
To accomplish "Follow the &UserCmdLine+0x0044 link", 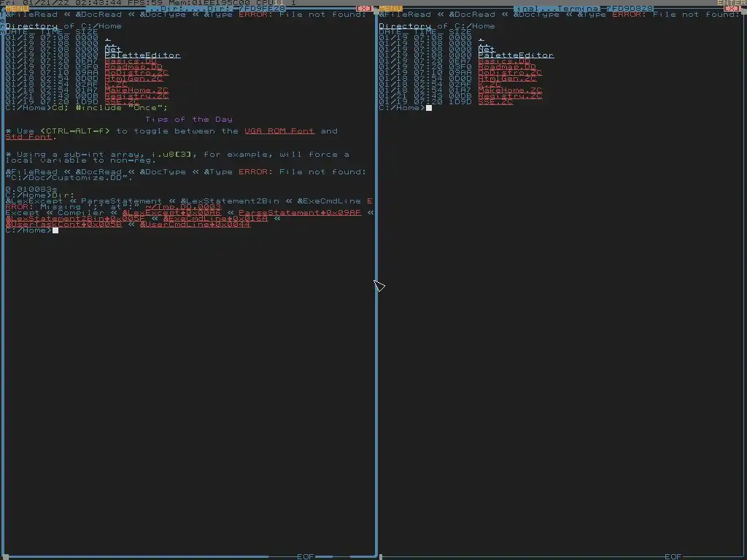I will tap(196, 225).
